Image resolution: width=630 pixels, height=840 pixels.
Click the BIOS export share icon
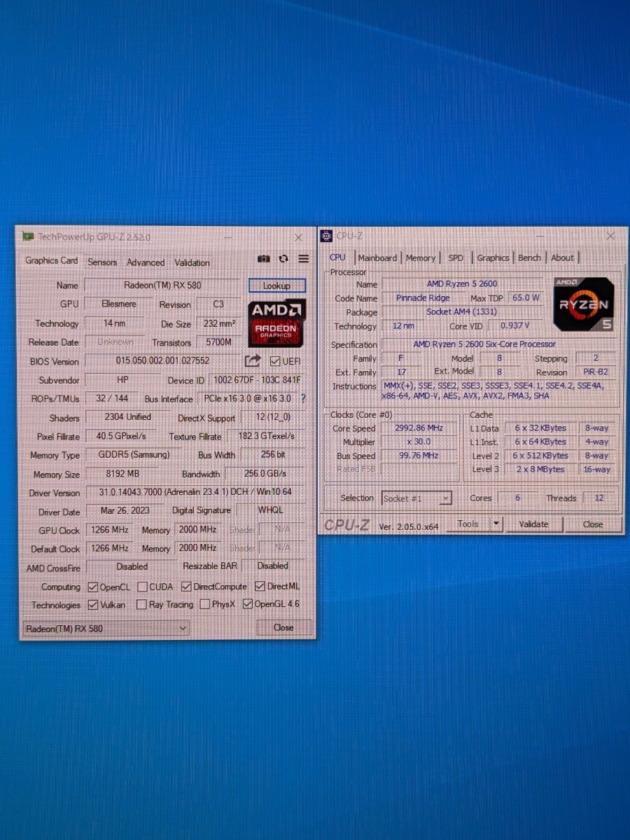pyautogui.click(x=253, y=361)
